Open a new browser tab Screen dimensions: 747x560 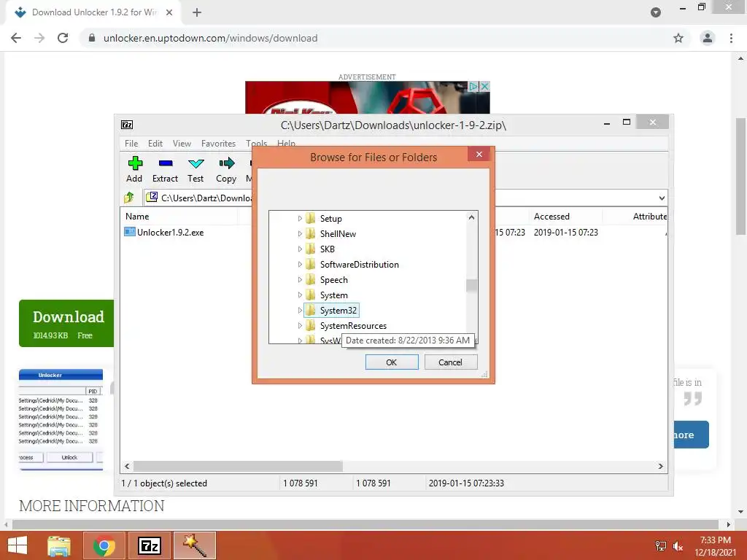[197, 12]
